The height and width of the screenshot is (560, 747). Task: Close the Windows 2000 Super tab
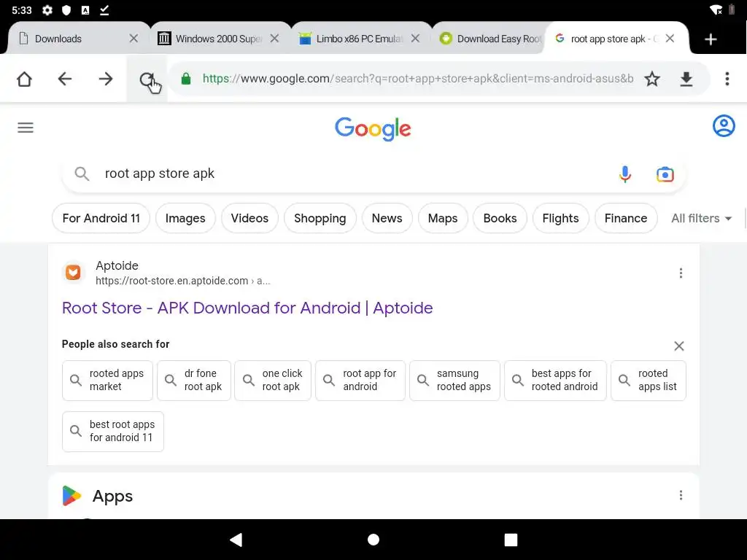(275, 39)
